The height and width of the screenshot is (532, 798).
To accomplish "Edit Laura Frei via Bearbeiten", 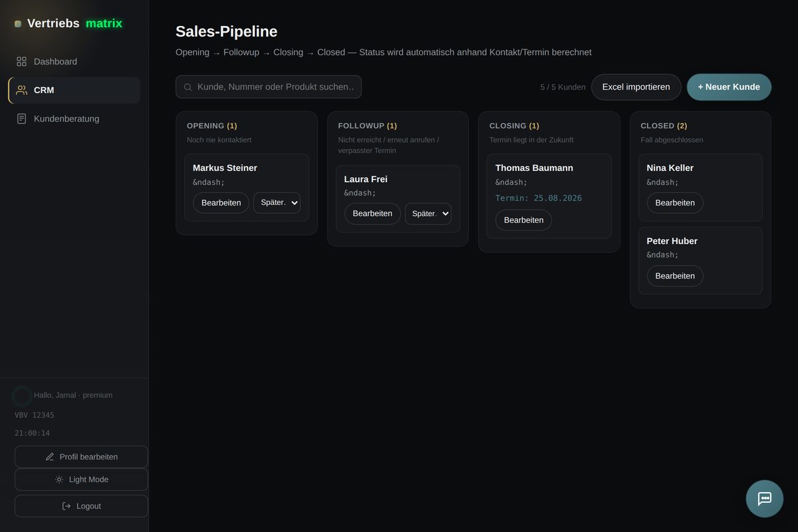I will click(x=372, y=213).
